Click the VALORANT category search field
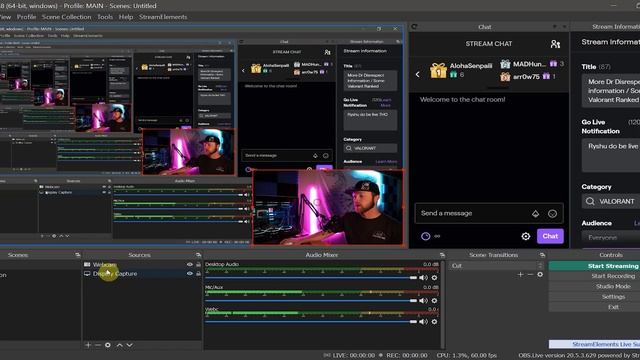This screenshot has height=360, width=640. 611,201
